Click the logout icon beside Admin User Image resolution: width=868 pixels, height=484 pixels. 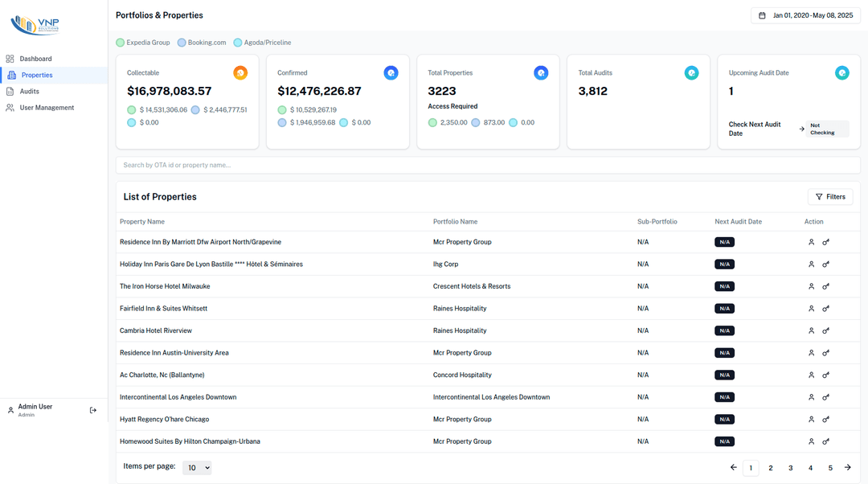93,410
